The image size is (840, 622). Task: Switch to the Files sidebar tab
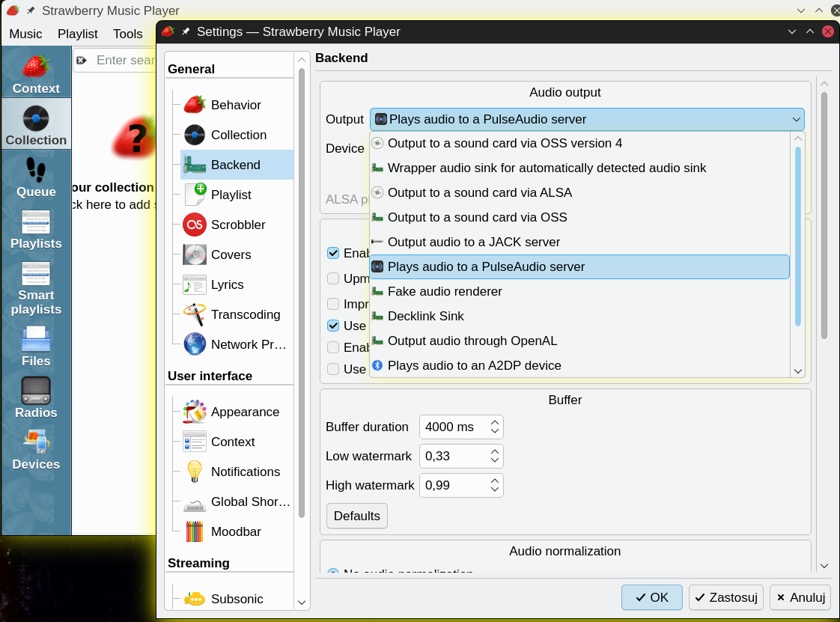[37, 346]
